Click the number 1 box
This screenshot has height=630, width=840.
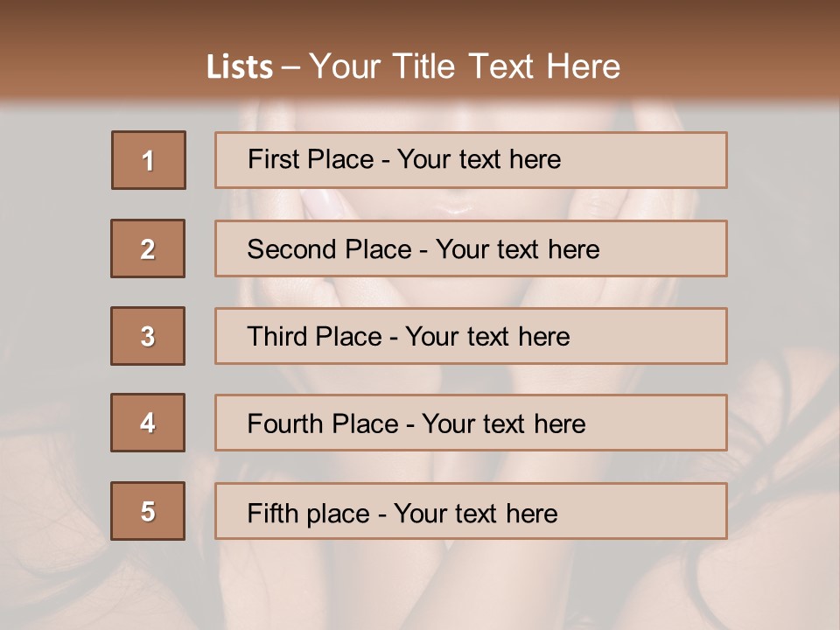pos(148,160)
